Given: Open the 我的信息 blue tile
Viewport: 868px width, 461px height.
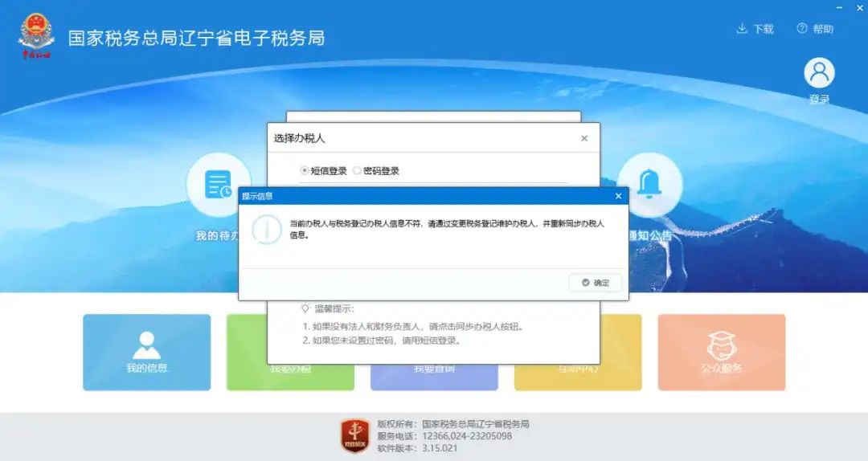Looking at the screenshot, I should click(147, 353).
